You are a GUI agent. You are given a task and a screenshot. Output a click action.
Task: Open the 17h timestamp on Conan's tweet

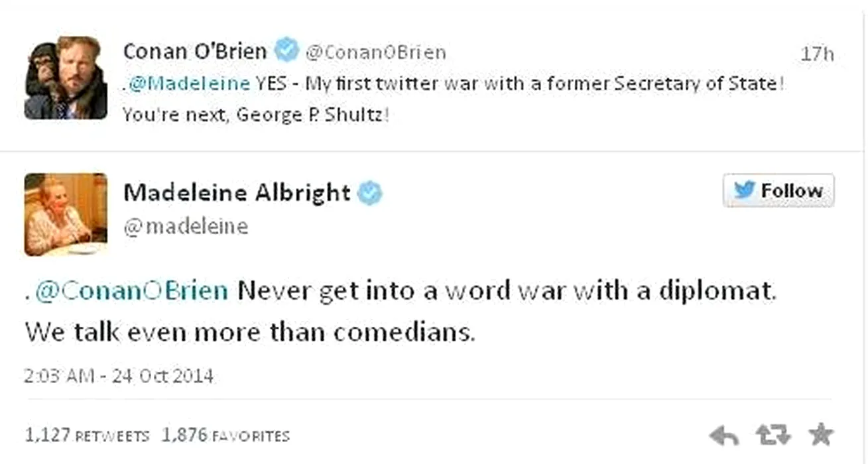pos(817,54)
